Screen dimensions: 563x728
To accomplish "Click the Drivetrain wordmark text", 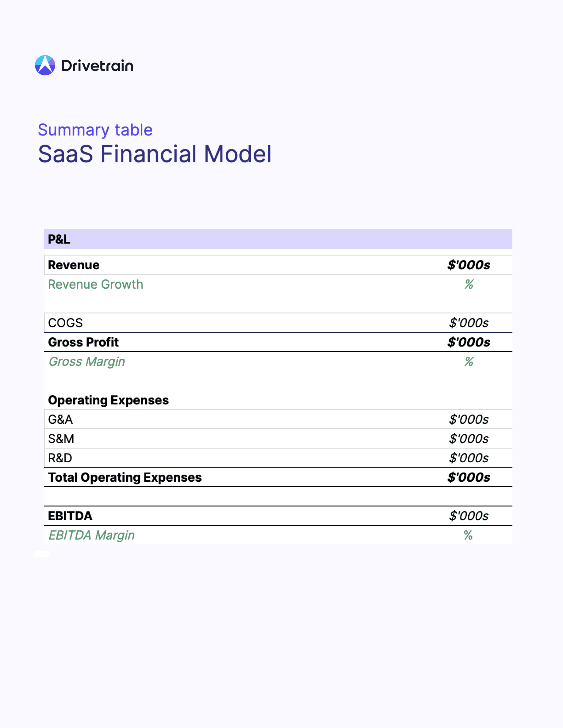I will tap(98, 66).
